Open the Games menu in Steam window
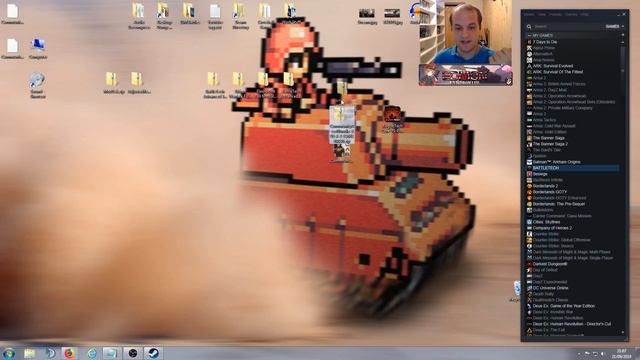The height and width of the screenshot is (360, 640). (571, 14)
